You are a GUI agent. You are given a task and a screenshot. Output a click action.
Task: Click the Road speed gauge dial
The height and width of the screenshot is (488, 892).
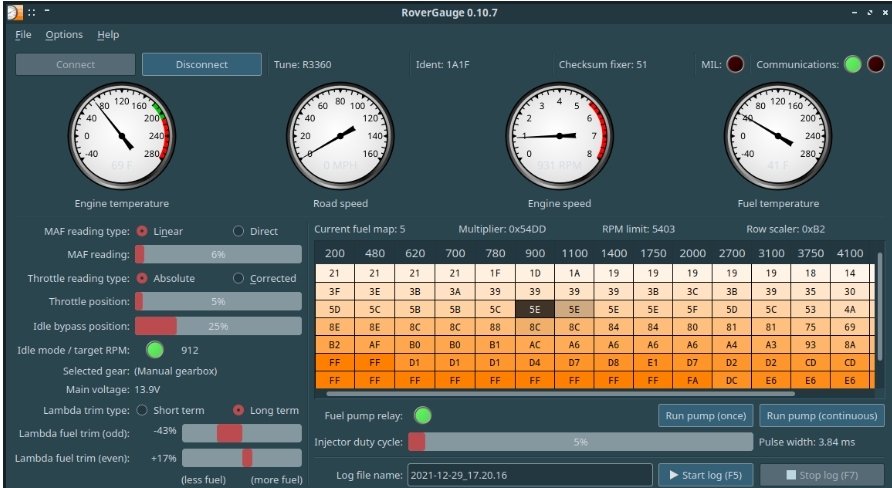[339, 135]
